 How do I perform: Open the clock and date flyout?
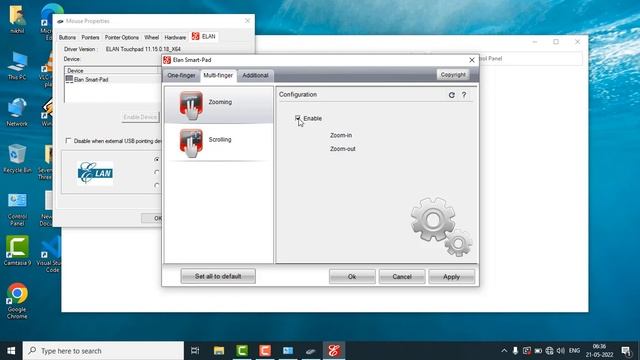(x=599, y=351)
